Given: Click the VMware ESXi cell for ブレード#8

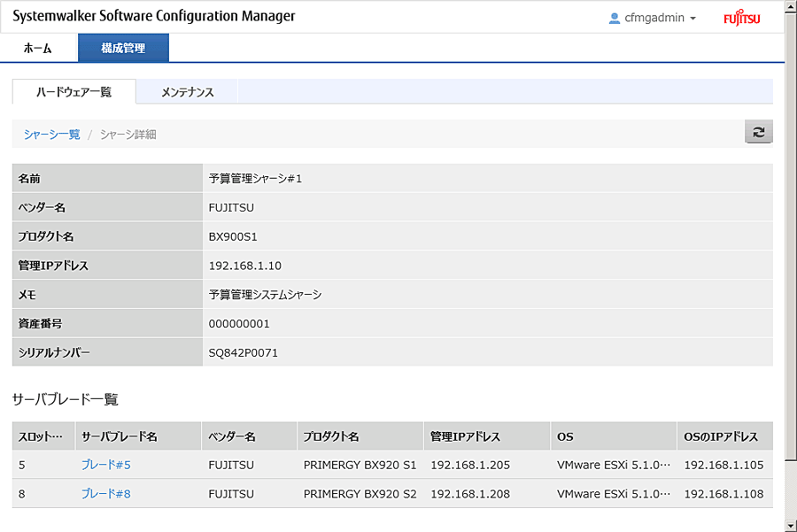Looking at the screenshot, I should click(x=614, y=494).
